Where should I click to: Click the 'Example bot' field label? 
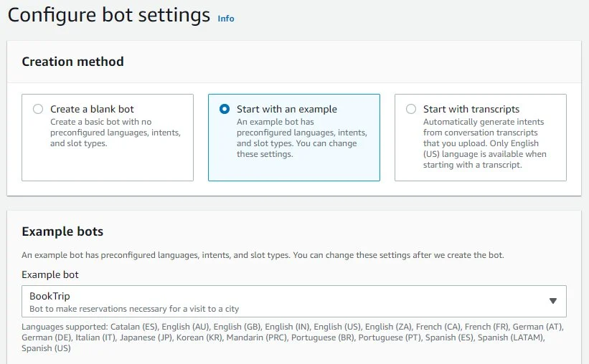click(50, 274)
